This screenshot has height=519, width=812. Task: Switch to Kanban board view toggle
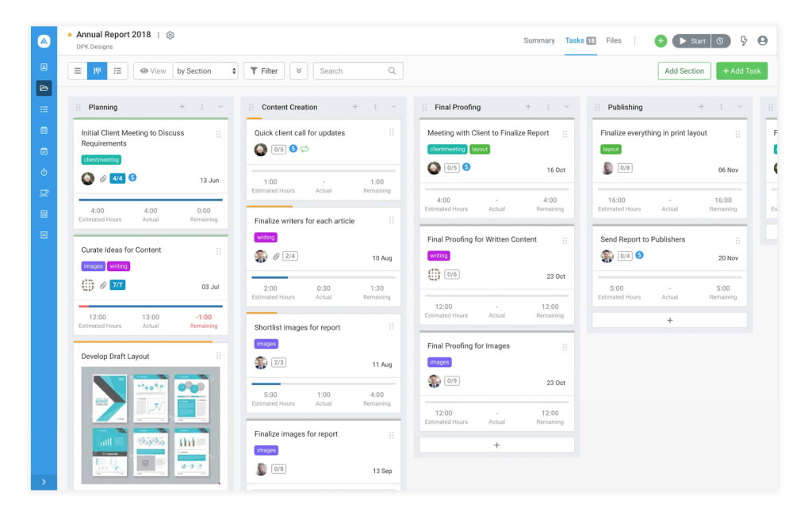(x=98, y=71)
